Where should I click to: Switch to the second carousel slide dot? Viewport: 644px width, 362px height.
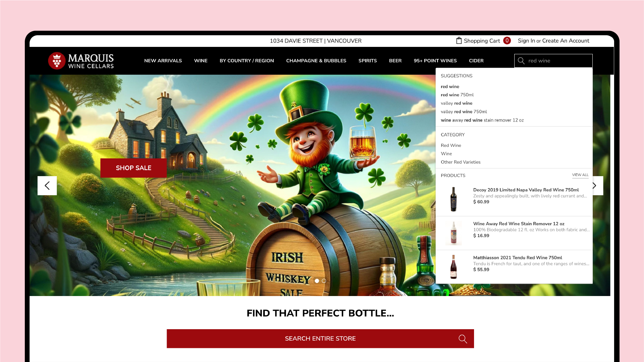pos(324,281)
